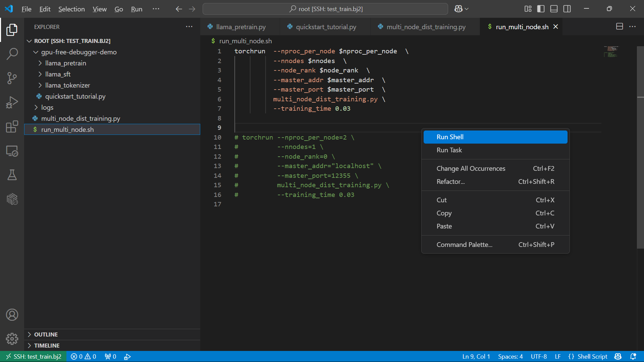Toggle the primary side bar layout button

tap(541, 9)
